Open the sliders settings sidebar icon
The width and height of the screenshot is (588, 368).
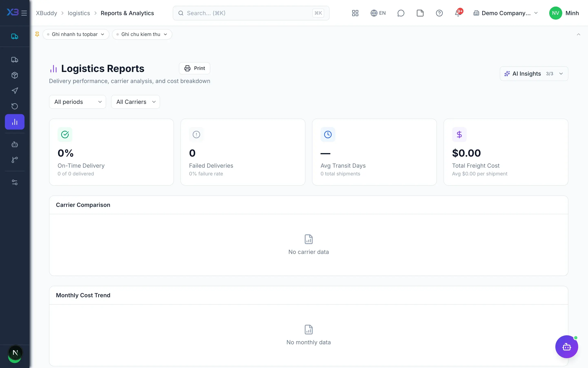(14, 182)
